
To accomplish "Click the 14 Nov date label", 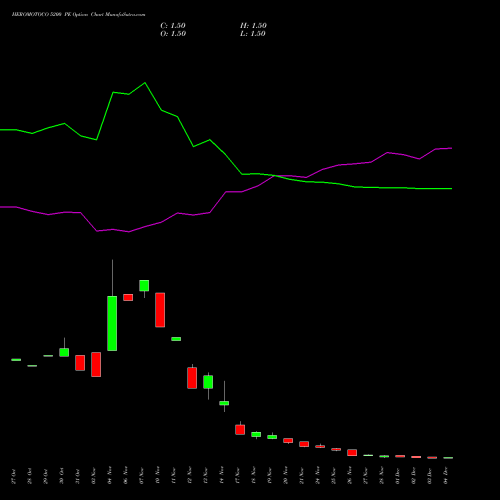I will pos(222,475).
